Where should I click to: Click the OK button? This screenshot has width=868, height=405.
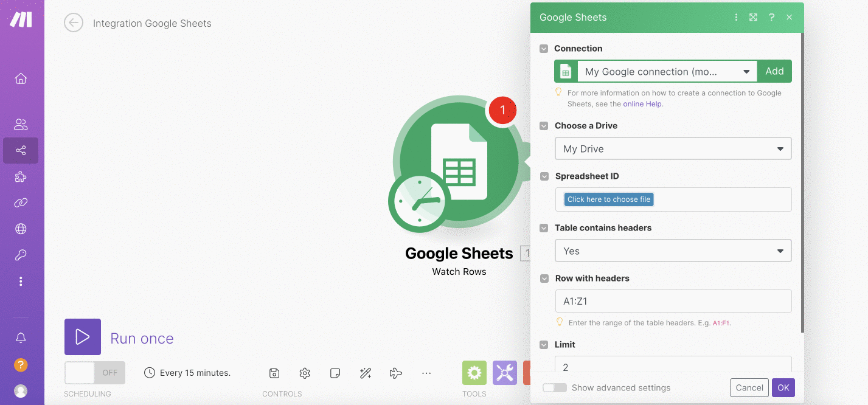tap(783, 388)
